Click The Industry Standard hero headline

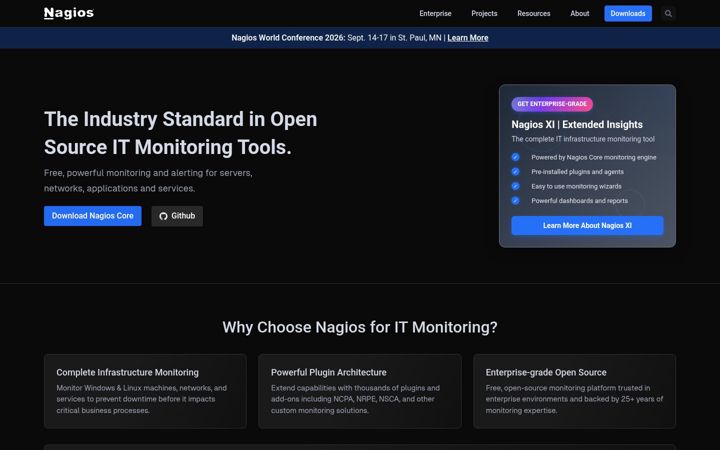point(180,133)
